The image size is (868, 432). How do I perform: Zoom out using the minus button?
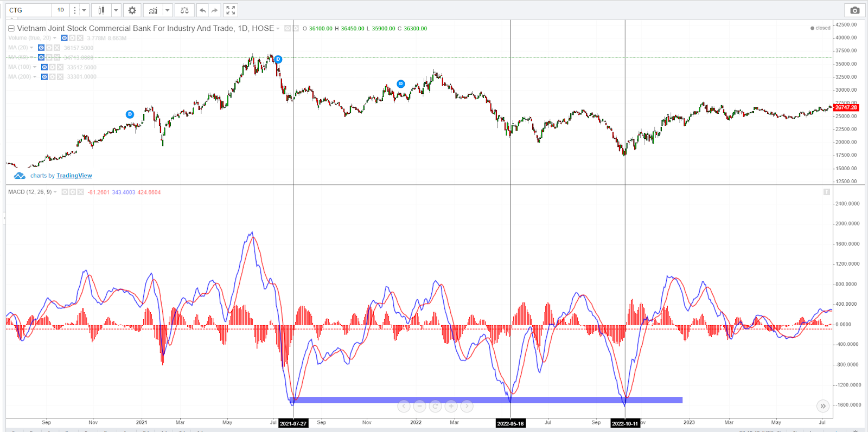pos(419,406)
